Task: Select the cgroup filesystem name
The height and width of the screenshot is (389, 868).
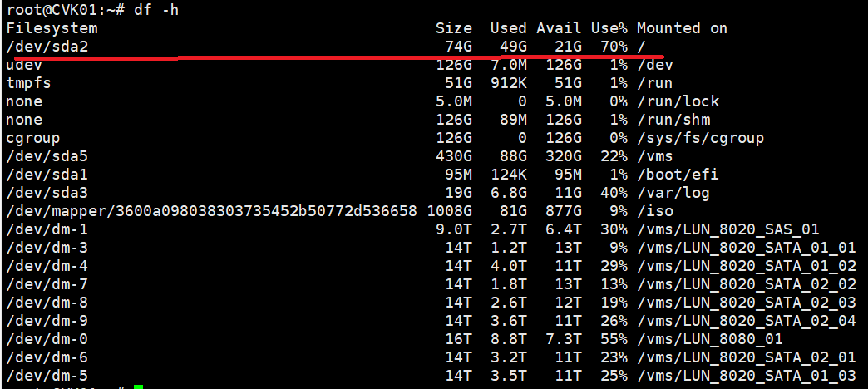Action: tap(33, 138)
